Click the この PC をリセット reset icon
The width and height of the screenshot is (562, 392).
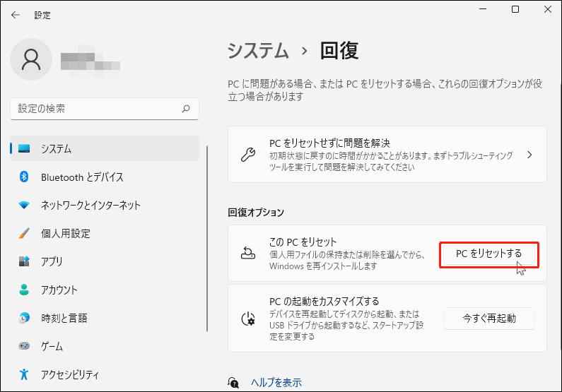click(247, 253)
